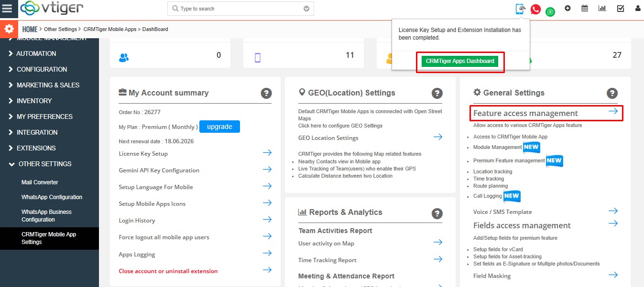Click the help icon on GEO(Location) Settings

tap(437, 93)
